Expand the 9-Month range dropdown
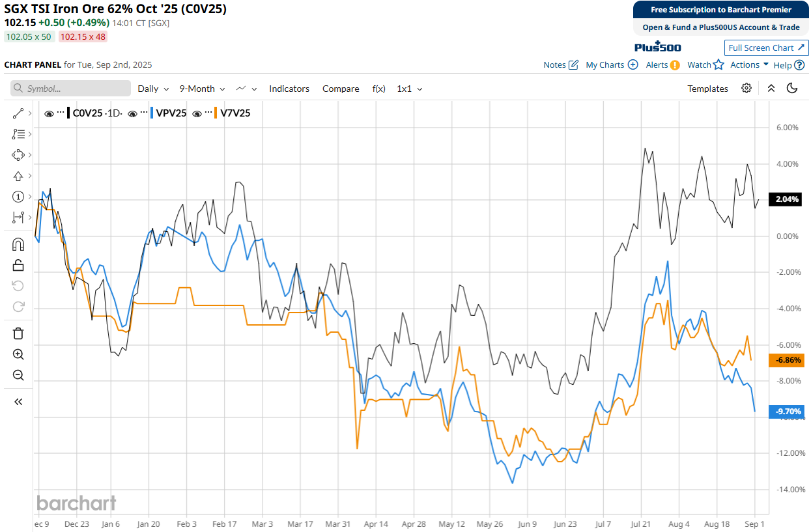Screen dimensions: 811x532 pos(202,89)
